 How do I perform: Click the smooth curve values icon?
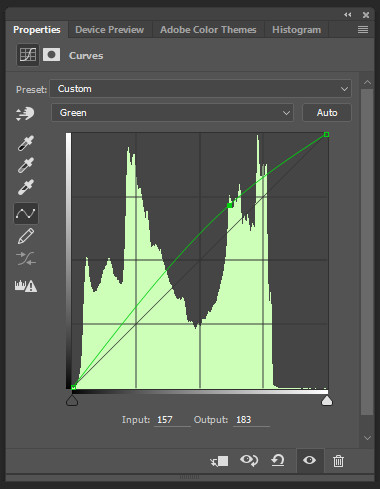26,258
